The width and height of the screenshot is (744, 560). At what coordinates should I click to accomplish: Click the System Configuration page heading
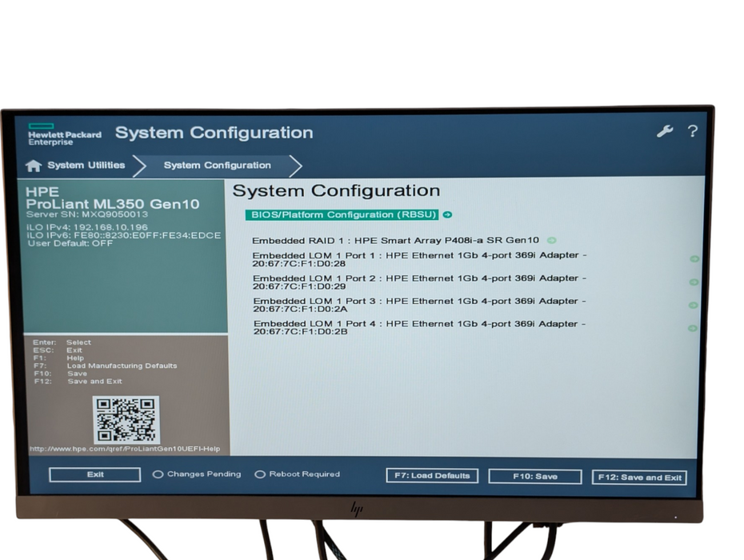click(337, 190)
